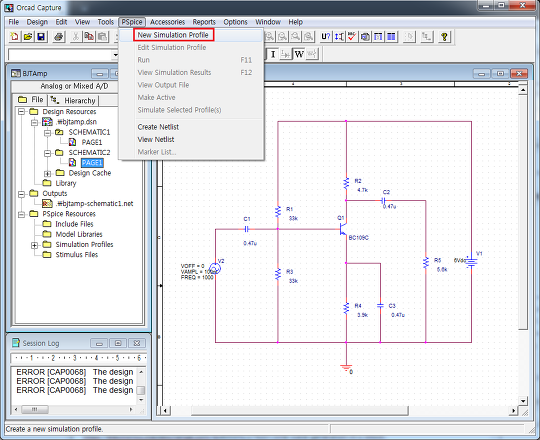Click the Cut scissors toolbar icon

pos(75,36)
